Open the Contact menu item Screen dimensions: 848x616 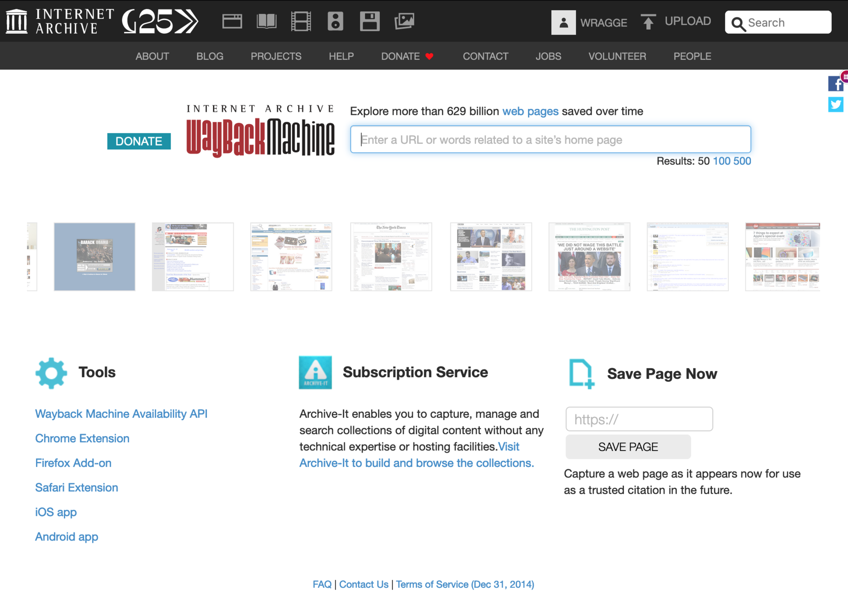point(486,56)
